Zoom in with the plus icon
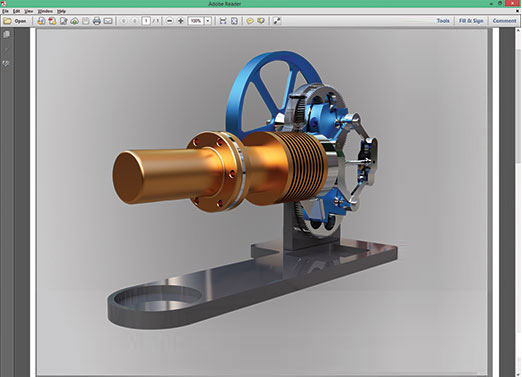The width and height of the screenshot is (522, 377). (181, 21)
